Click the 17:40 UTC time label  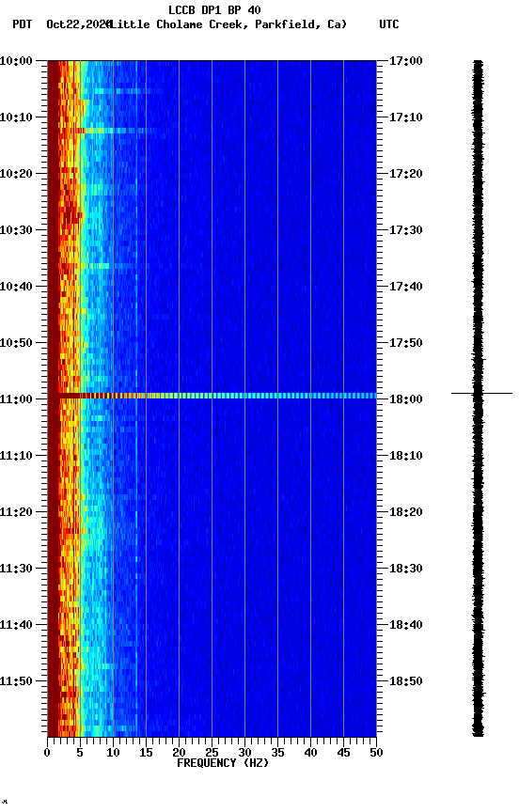point(406,287)
